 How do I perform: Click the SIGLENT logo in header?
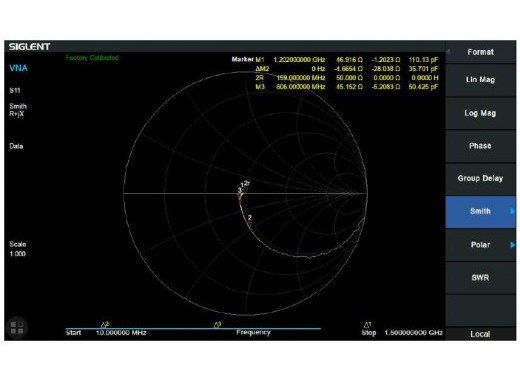(29, 47)
